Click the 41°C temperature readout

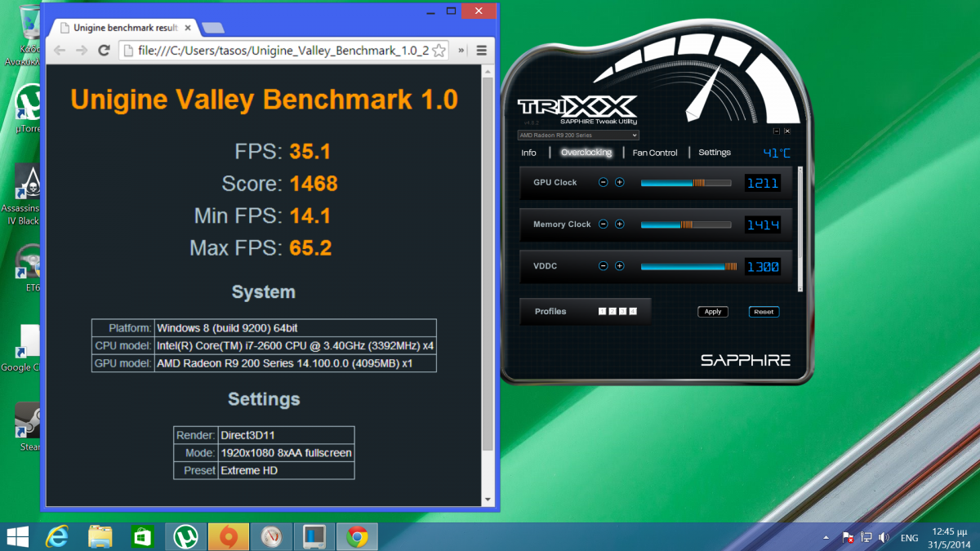(x=777, y=153)
